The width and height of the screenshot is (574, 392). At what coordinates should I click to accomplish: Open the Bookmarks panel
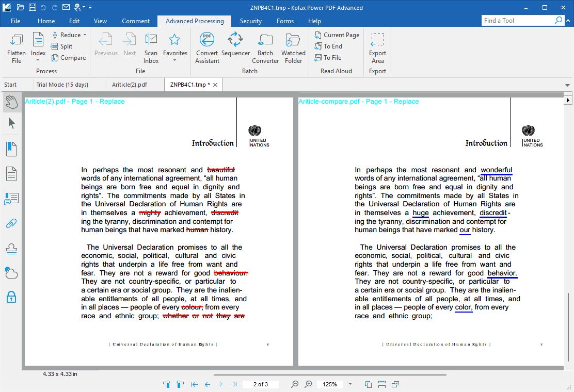[11, 148]
